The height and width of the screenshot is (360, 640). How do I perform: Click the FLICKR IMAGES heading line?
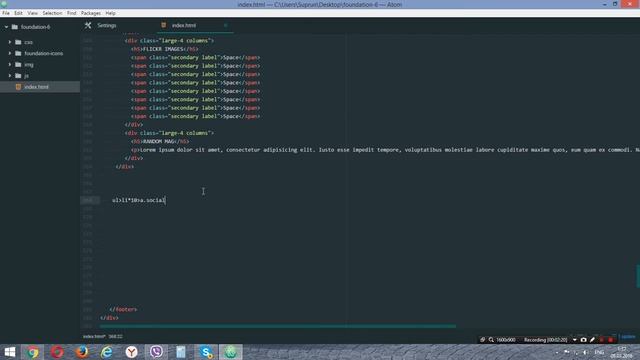coord(164,49)
